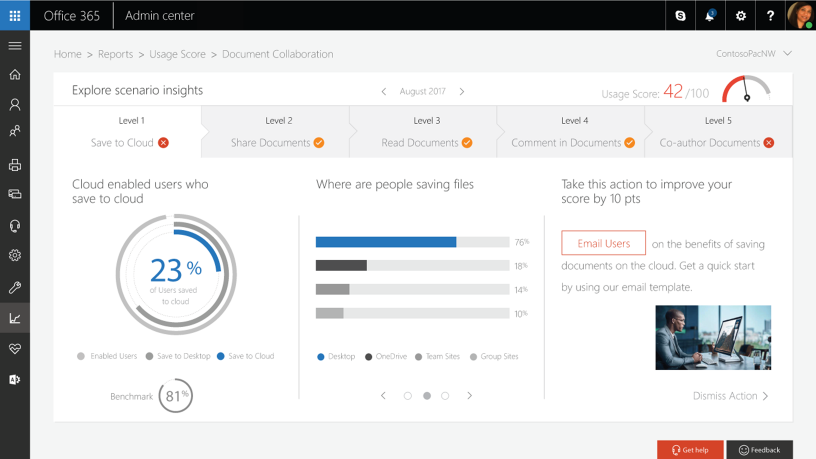The width and height of the screenshot is (816, 459).
Task: Toggle Enabled Users legend item
Action: tap(107, 356)
